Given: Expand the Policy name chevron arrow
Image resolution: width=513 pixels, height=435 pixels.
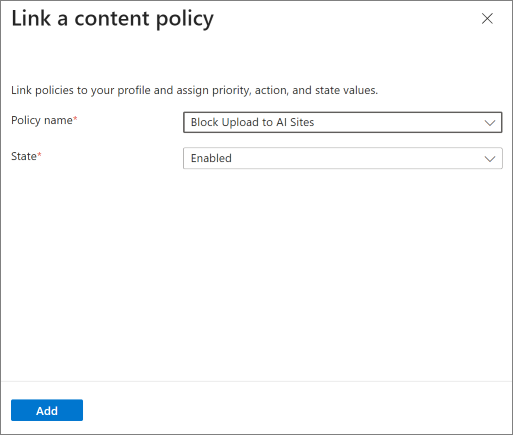Looking at the screenshot, I should click(490, 123).
